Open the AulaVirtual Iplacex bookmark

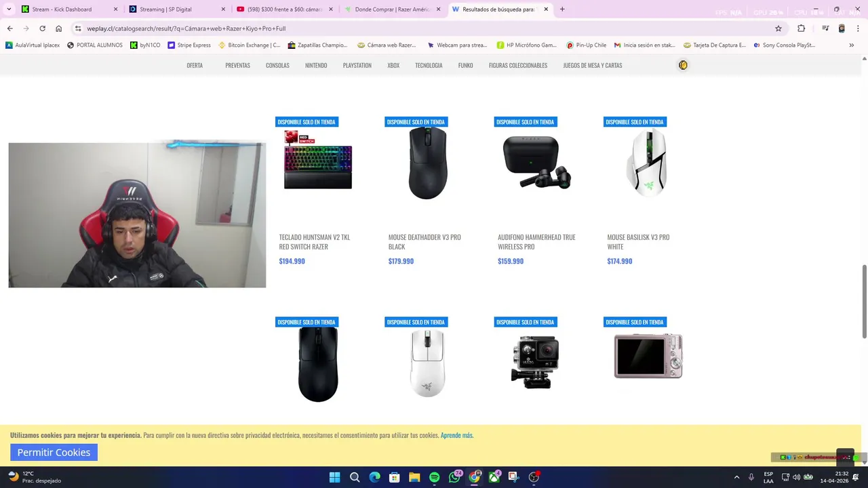pyautogui.click(x=33, y=45)
